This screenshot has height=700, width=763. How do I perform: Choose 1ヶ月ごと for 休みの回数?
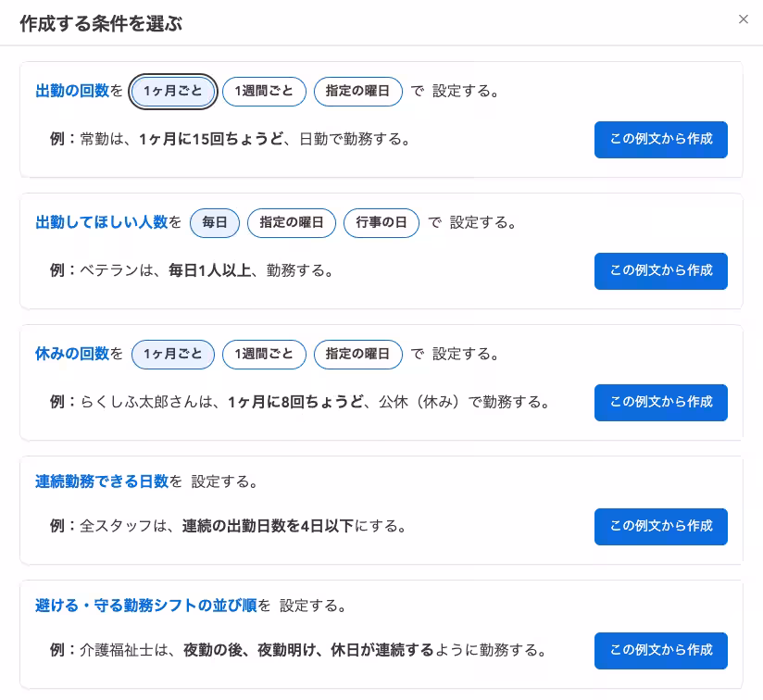pos(173,355)
